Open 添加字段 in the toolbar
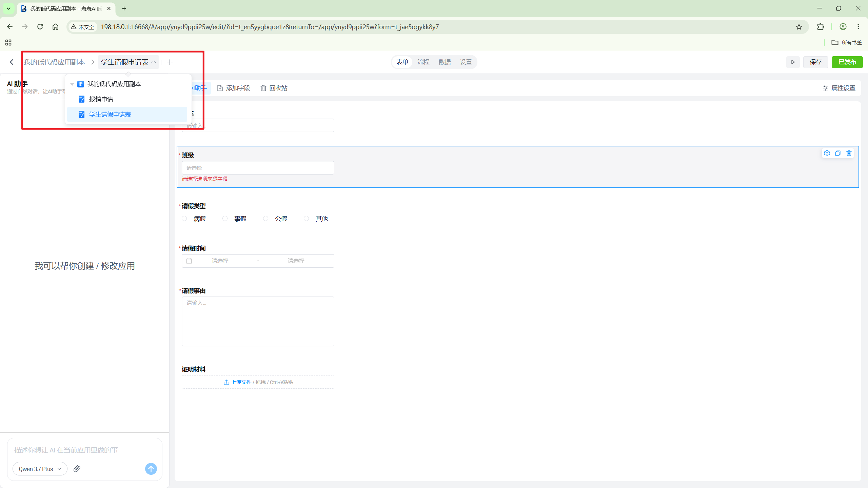 tap(234, 88)
